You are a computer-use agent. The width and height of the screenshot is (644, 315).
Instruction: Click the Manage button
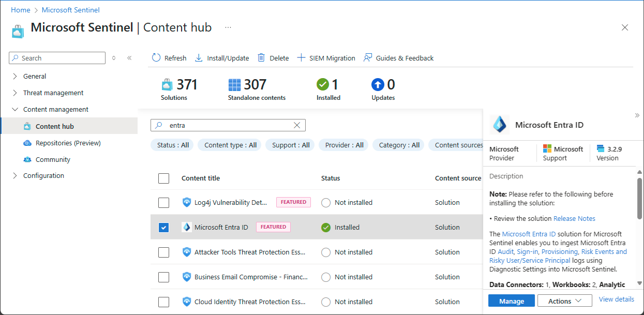pyautogui.click(x=511, y=301)
